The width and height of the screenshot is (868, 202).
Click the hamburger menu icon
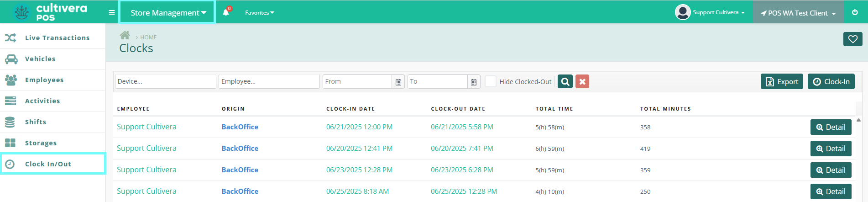click(112, 12)
